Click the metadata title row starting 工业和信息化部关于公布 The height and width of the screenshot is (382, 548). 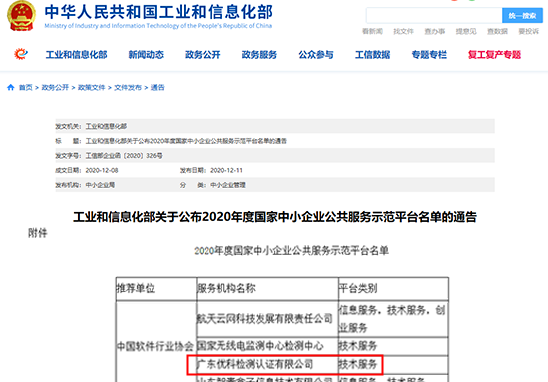tap(275, 141)
